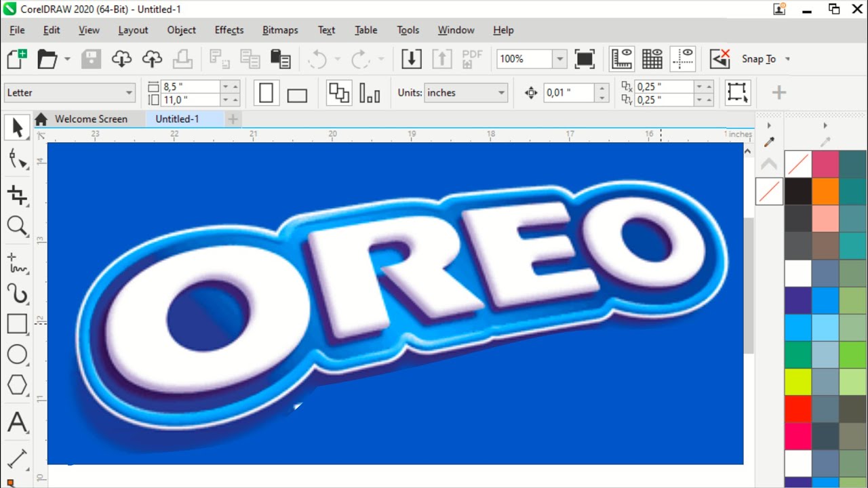868x488 pixels.
Task: Click the Cut icon
Action: click(219, 59)
